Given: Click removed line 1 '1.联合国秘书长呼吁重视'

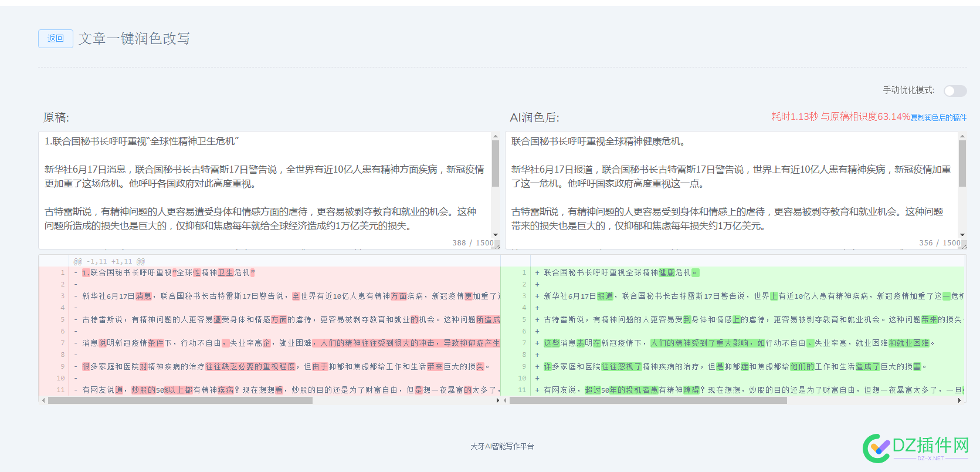Looking at the screenshot, I should click(x=270, y=273).
